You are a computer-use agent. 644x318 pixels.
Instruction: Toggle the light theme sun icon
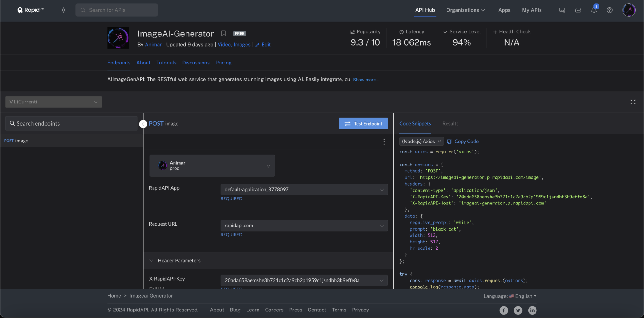[x=64, y=10]
